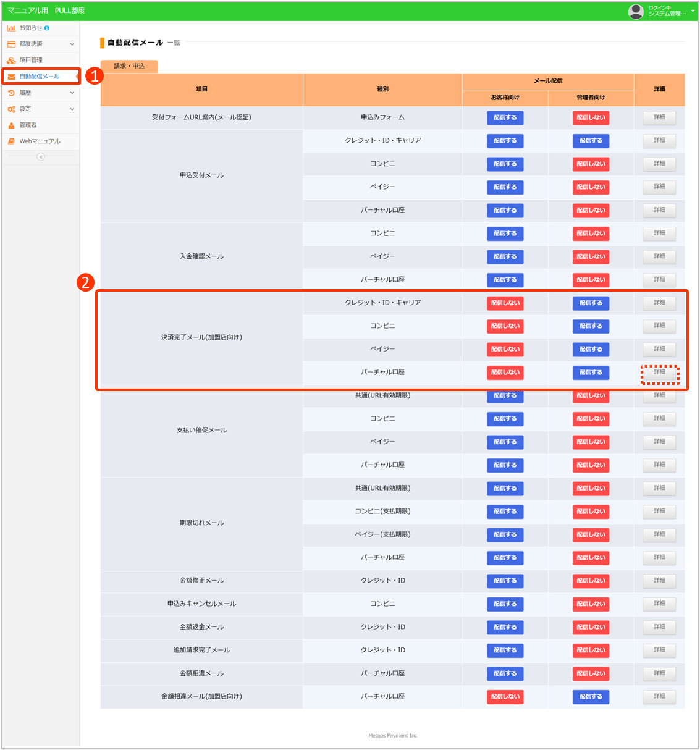Open Webマニュアル via the book icon
The height and width of the screenshot is (750, 700).
click(x=10, y=141)
